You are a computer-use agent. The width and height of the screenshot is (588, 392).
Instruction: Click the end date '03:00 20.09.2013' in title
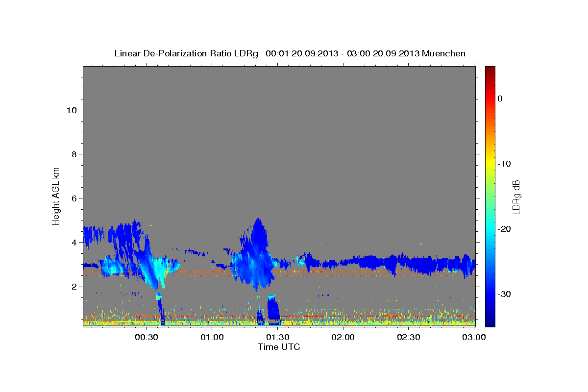click(x=383, y=53)
